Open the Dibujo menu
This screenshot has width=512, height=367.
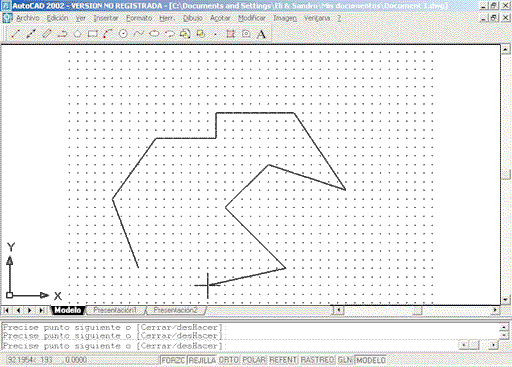[x=192, y=18]
